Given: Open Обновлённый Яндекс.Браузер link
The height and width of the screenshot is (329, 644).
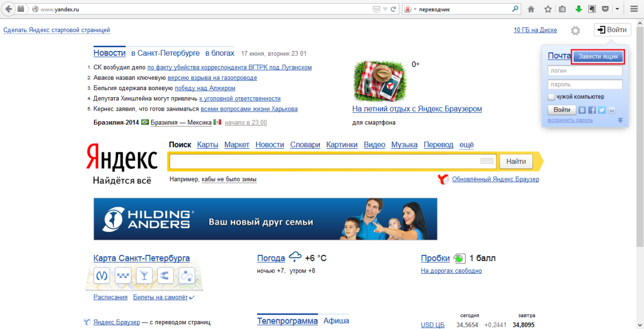Looking at the screenshot, I should (x=495, y=179).
